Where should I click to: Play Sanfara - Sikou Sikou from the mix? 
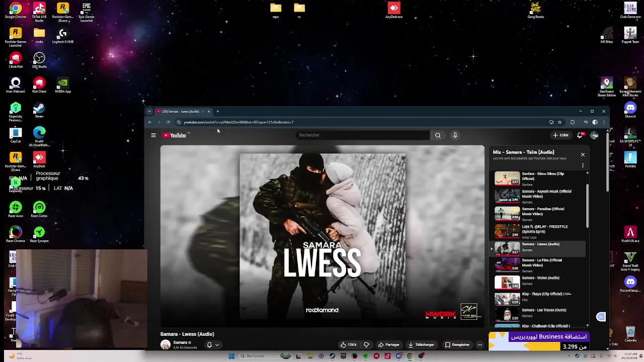537,179
